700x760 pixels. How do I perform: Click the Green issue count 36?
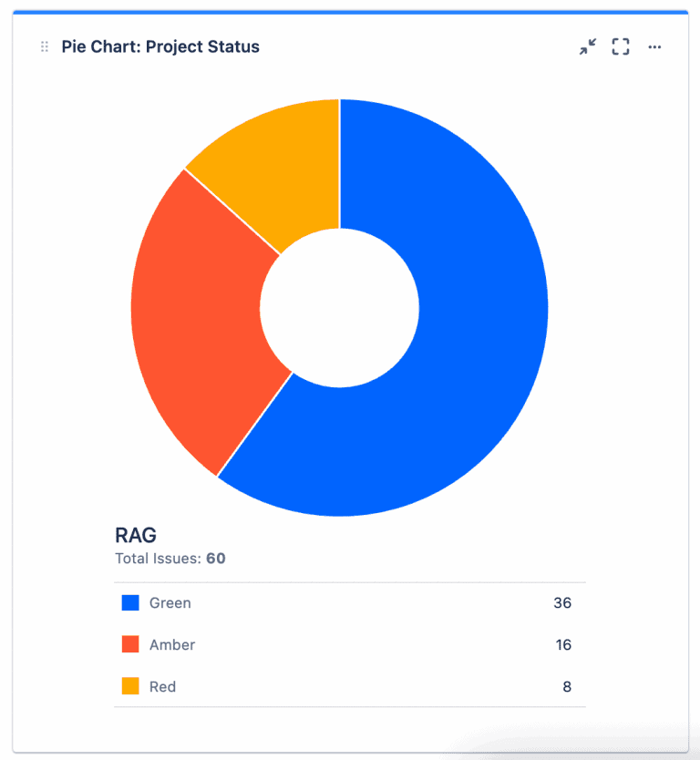(x=562, y=603)
